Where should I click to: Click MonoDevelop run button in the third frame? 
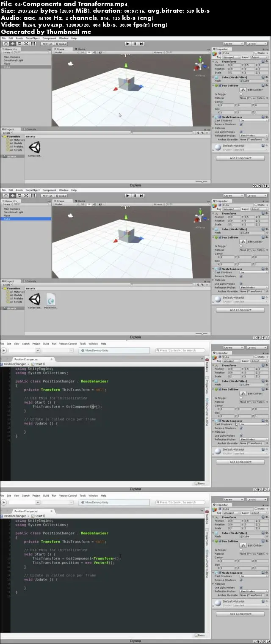tap(4, 350)
